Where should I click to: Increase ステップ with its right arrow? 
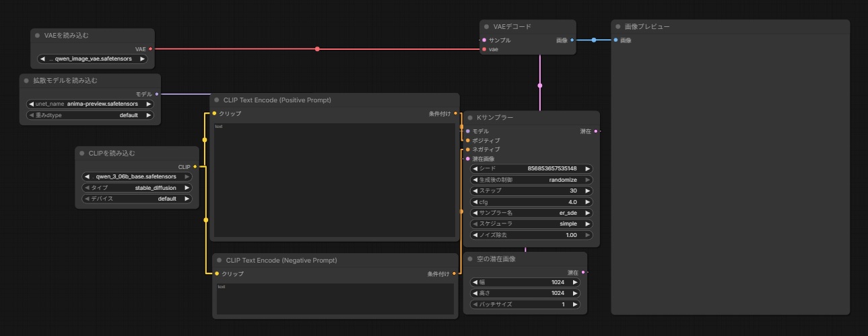coord(588,191)
